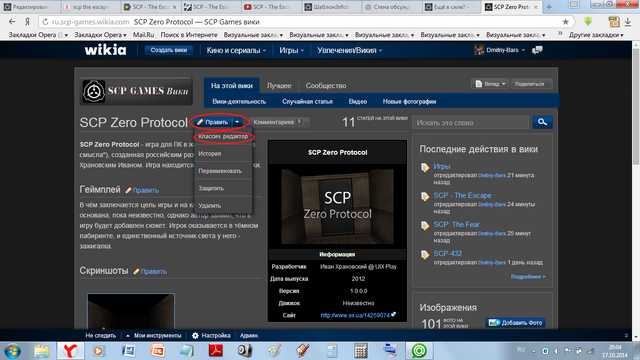
Task: Open the Вики-деятельность link
Action: [x=239, y=101]
